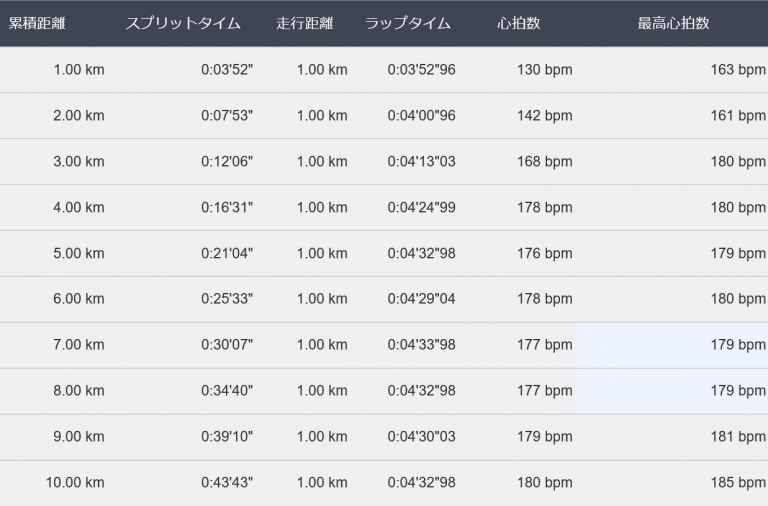Click the 9.00 km cumulative distance cell
The image size is (768, 506).
point(78,437)
